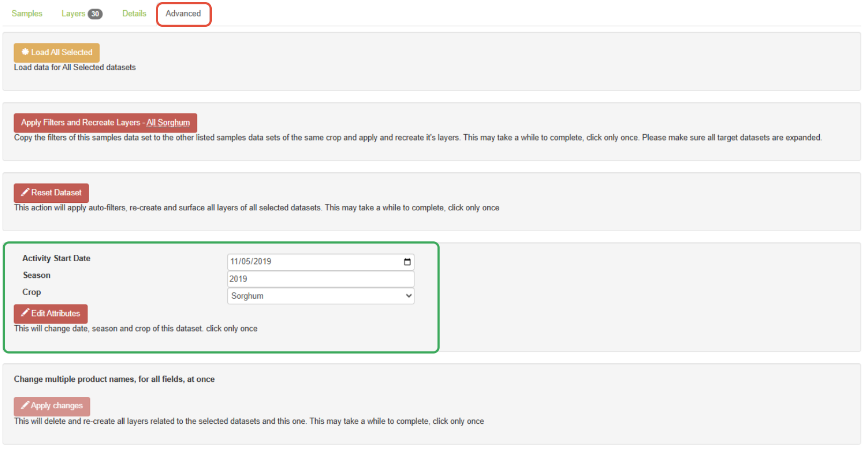Click the pencil icon on Apply changes
Screen dimensions: 868x449
(25, 405)
